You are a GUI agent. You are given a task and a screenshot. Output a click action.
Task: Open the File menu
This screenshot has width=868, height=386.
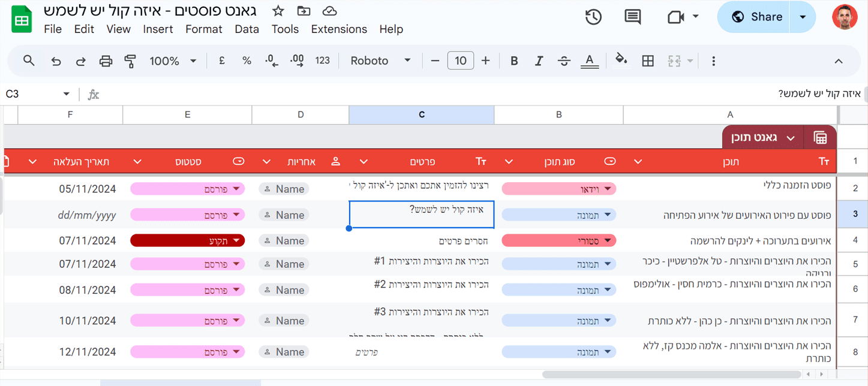coord(53,29)
